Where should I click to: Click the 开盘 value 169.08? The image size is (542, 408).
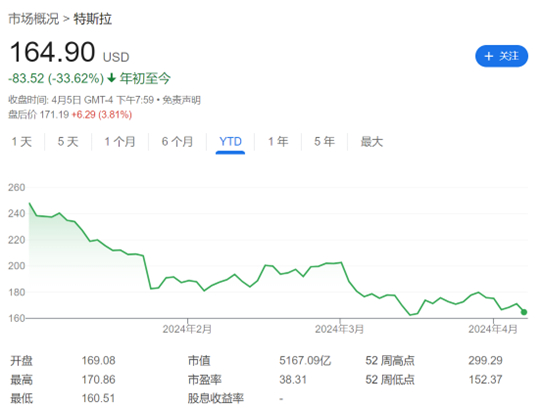tap(99, 361)
